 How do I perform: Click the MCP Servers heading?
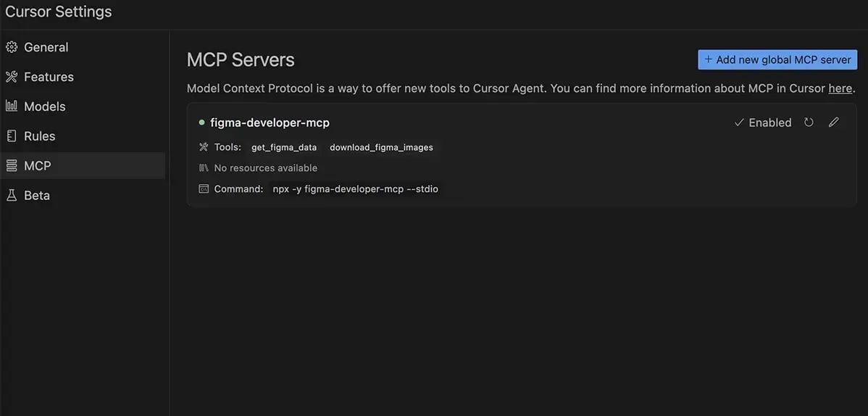click(x=241, y=60)
